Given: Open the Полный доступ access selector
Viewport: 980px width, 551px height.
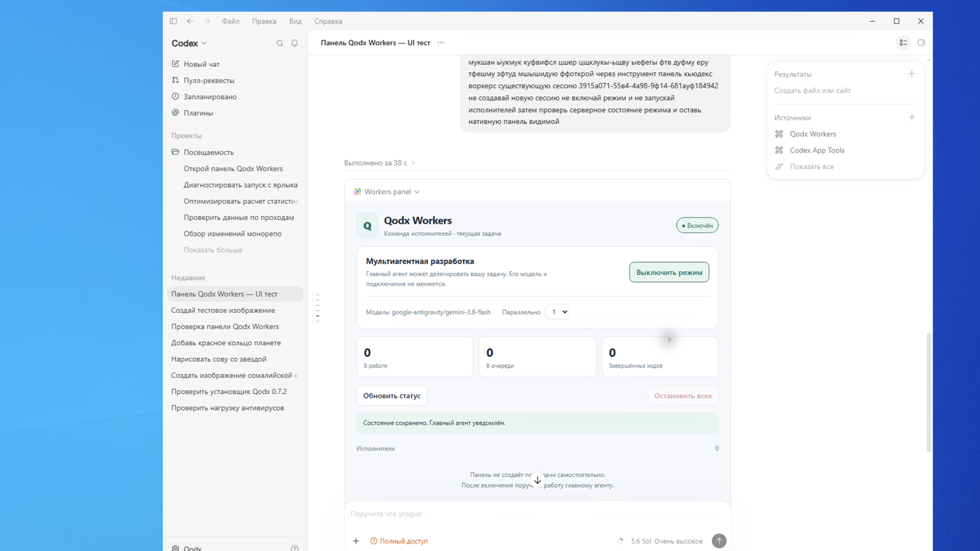Looking at the screenshot, I should 399,541.
